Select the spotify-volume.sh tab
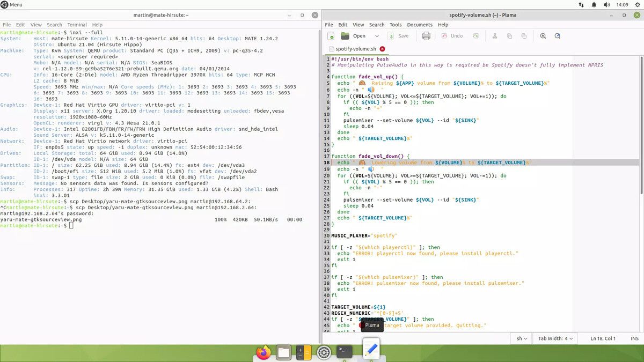 pos(355,49)
